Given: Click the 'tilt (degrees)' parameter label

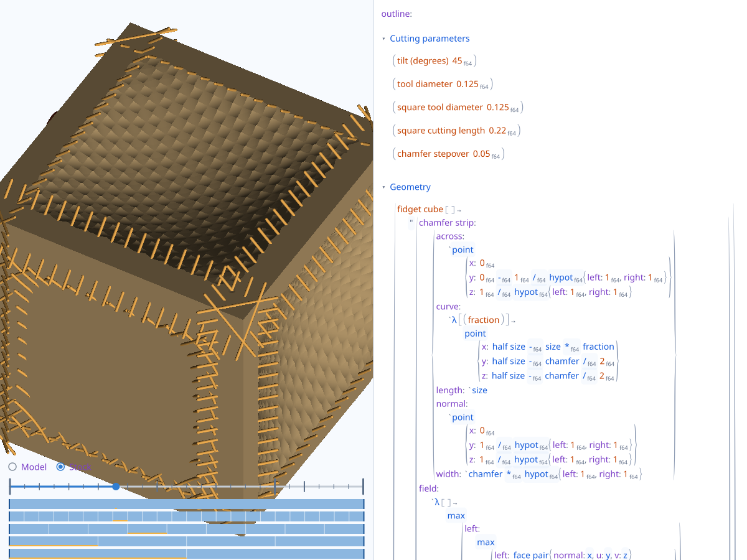Looking at the screenshot, I should click(423, 61).
